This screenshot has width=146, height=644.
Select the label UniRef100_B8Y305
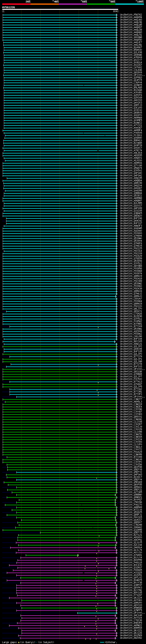pyautogui.click(x=131, y=342)
